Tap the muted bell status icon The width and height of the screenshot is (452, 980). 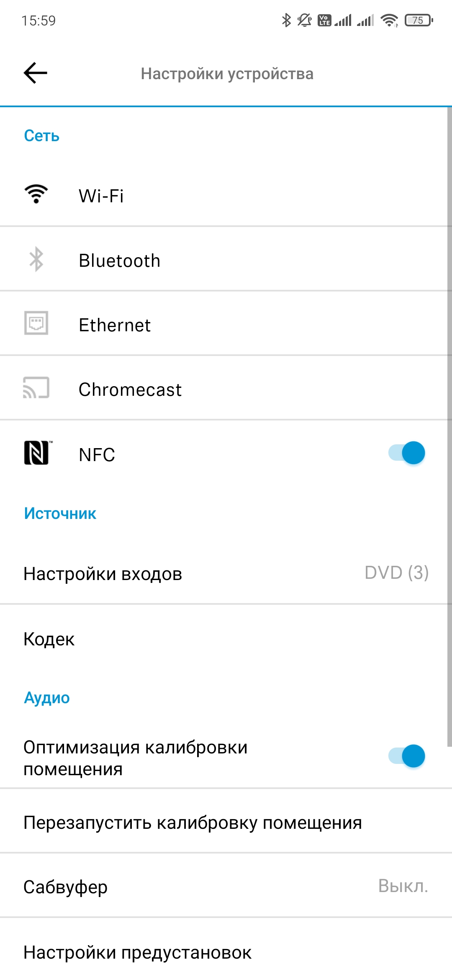[305, 20]
